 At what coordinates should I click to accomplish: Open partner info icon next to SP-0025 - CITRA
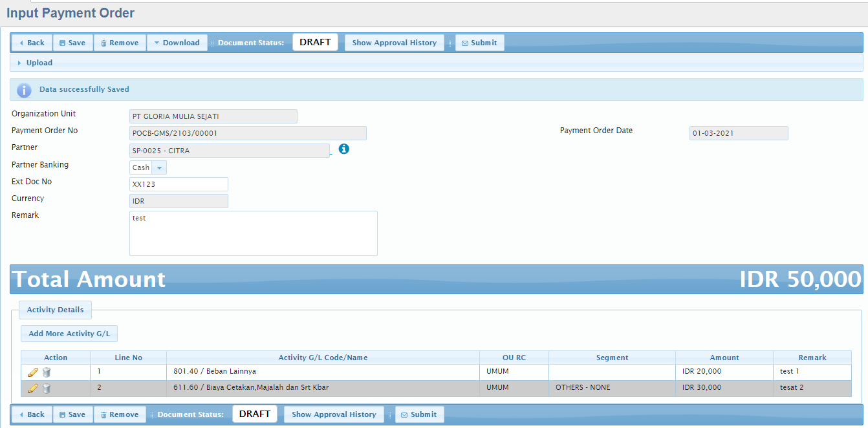[344, 149]
